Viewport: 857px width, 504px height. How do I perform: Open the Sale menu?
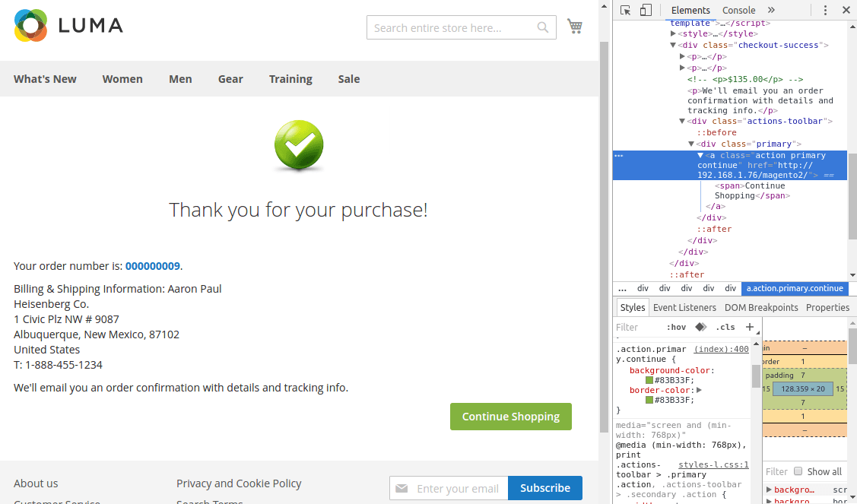coord(349,79)
